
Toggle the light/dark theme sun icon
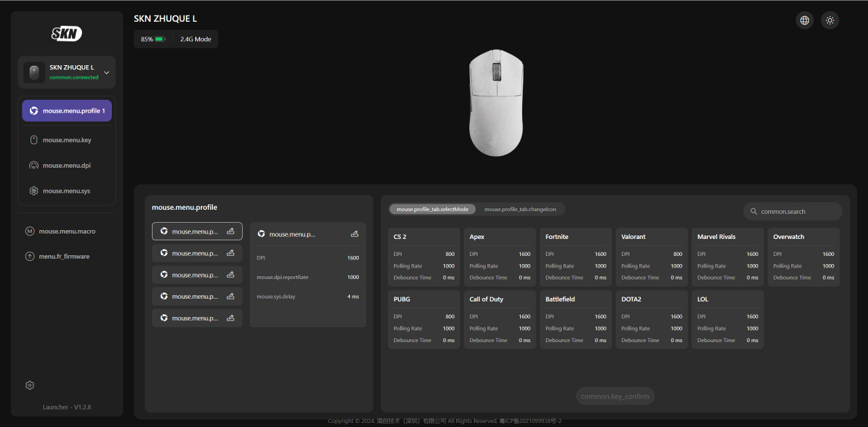[830, 20]
